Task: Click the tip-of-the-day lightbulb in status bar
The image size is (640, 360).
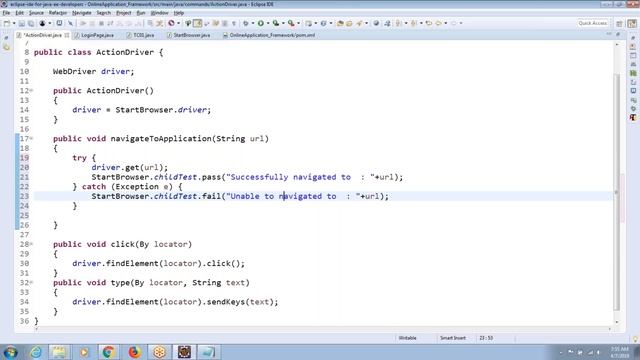Action: (x=635, y=339)
